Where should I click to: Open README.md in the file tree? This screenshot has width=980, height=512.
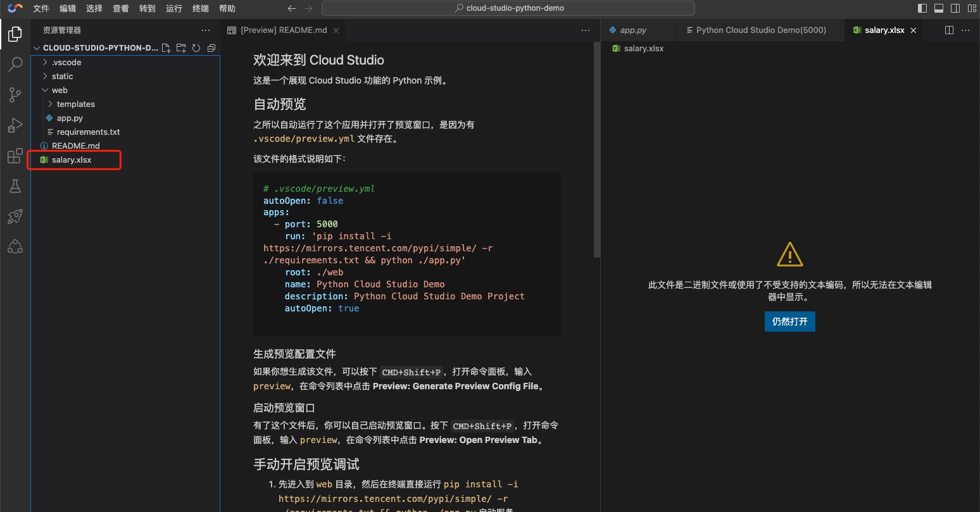pyautogui.click(x=125, y=146)
